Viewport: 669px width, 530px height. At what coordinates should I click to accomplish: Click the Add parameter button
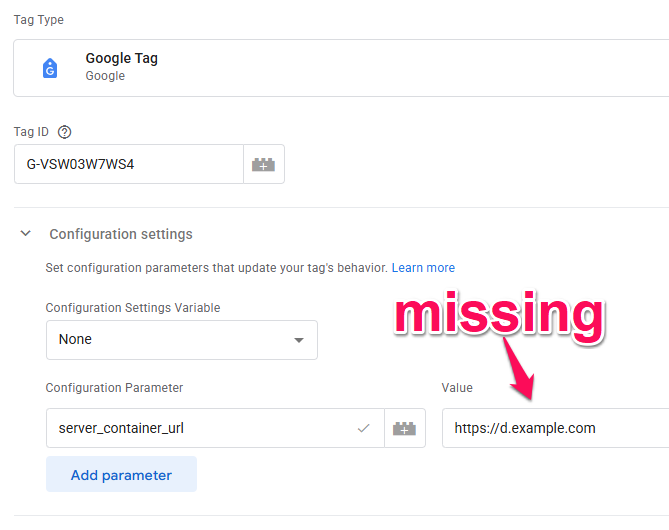121,475
